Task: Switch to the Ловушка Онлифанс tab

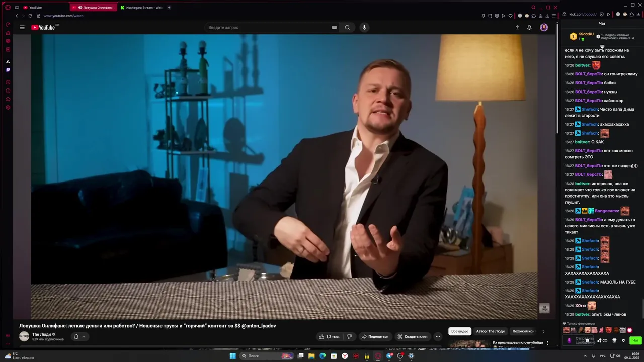Action: [x=94, y=7]
